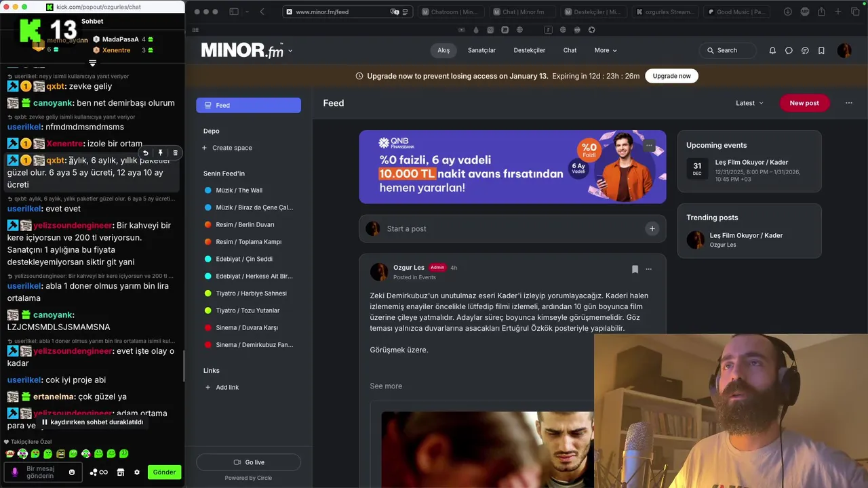This screenshot has width=868, height=488.
Task: Open Leş Film Okuyor upcoming event
Action: (749, 169)
